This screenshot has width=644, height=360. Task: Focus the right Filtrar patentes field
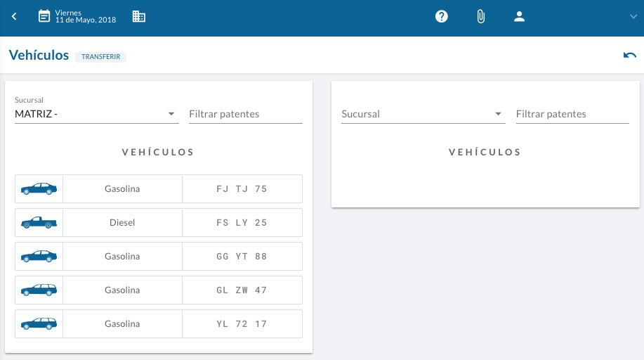point(572,114)
